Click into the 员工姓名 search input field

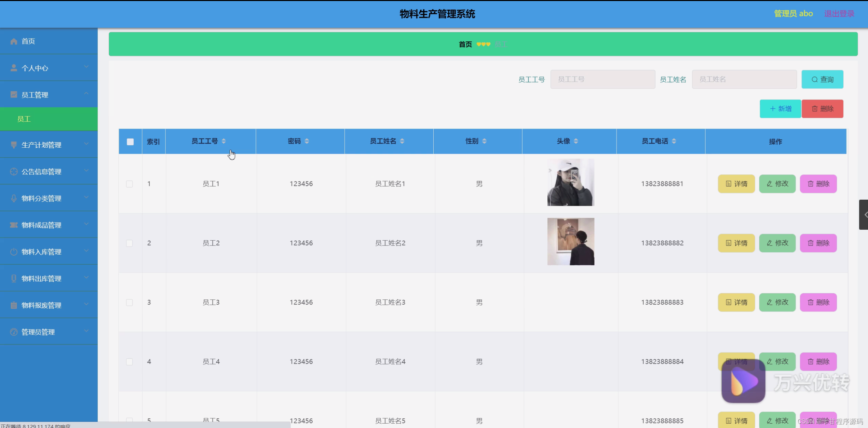[x=744, y=79]
